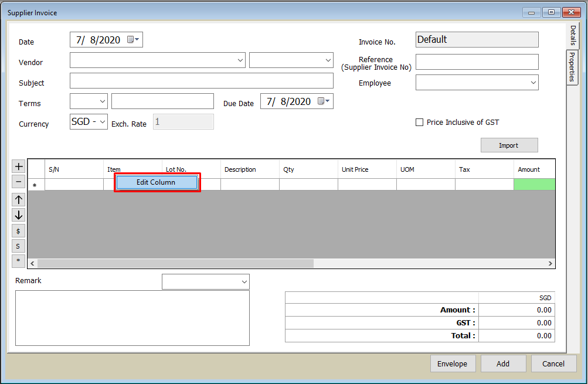Viewport: 588px width, 384px height.
Task: Click the Exch. Rate field
Action: coord(183,121)
